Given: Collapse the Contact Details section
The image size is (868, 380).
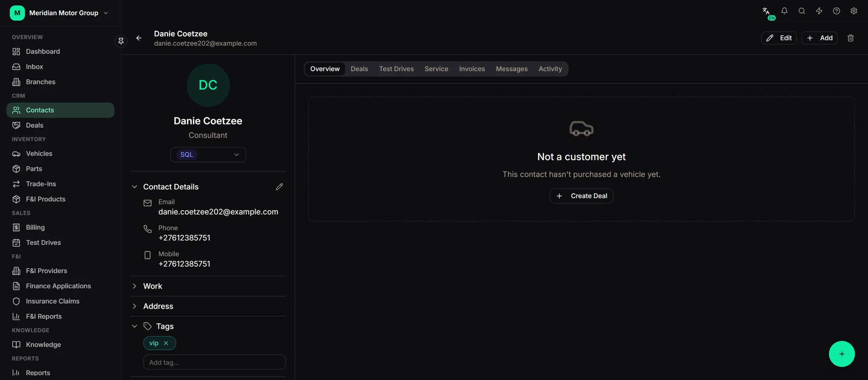Looking at the screenshot, I should click(135, 187).
